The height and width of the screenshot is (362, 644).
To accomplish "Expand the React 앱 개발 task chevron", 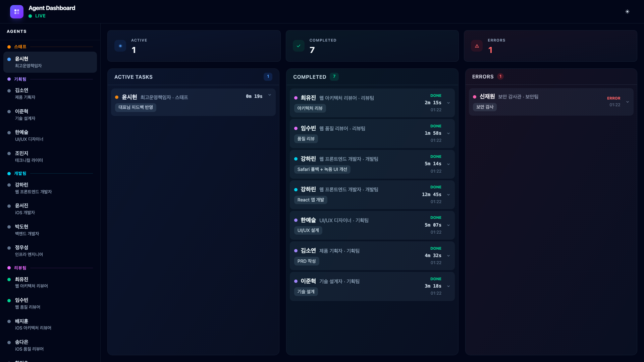I will point(448,195).
